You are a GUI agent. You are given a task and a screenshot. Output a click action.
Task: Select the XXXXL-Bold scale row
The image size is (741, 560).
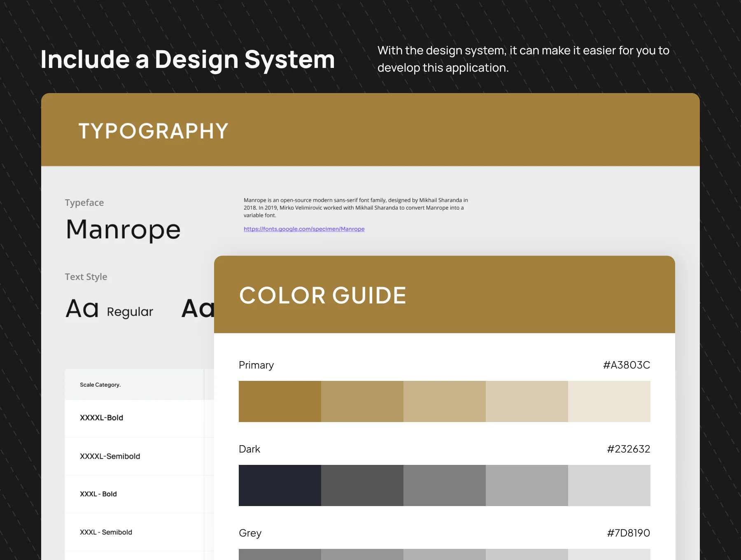139,418
